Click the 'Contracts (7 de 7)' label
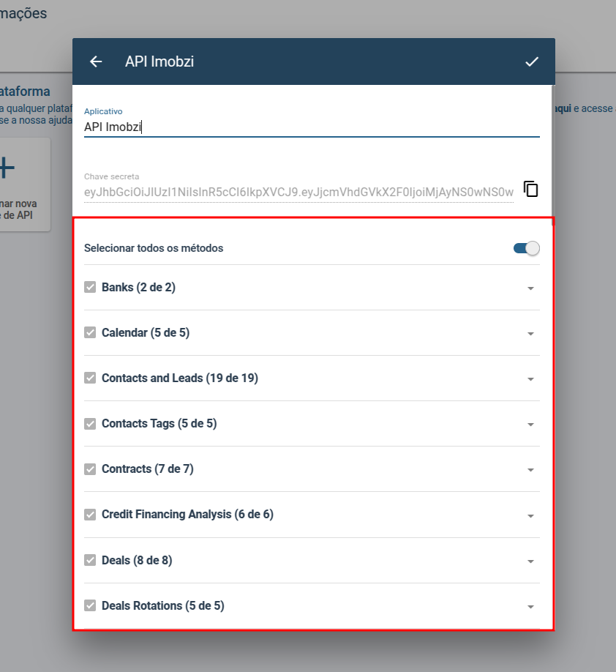 (147, 469)
